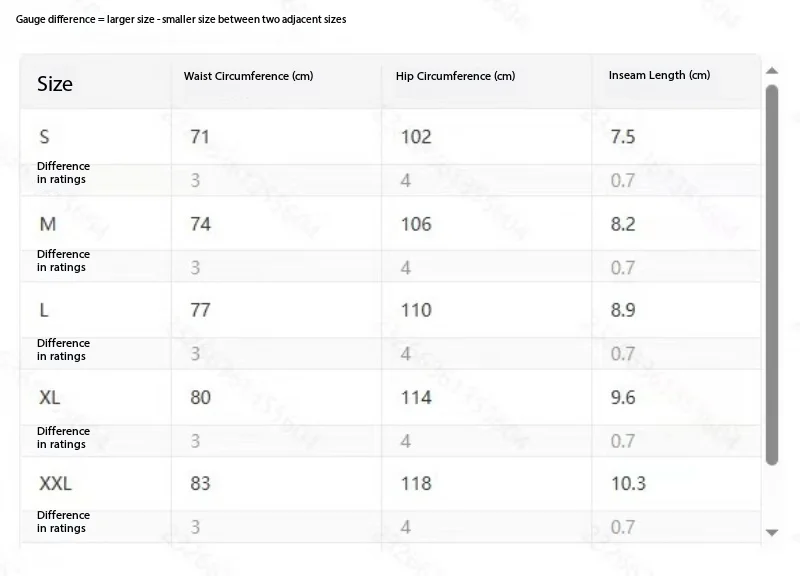Select the Waist Circumference (cm) header
Viewport: 800px width, 576px height.
[x=248, y=76]
